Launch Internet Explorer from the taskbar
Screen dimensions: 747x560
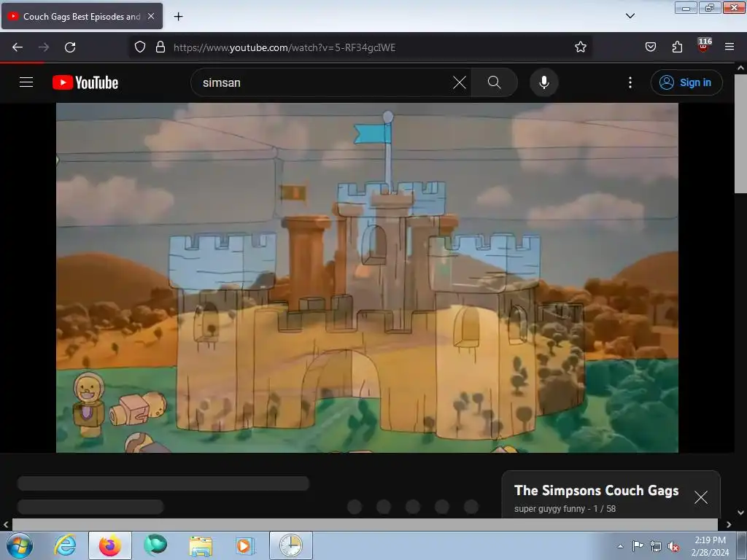tap(65, 545)
